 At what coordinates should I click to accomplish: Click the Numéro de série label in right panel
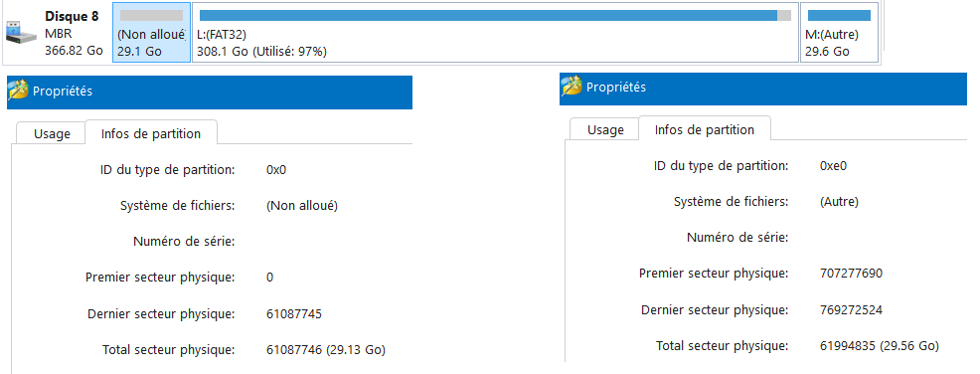click(737, 238)
